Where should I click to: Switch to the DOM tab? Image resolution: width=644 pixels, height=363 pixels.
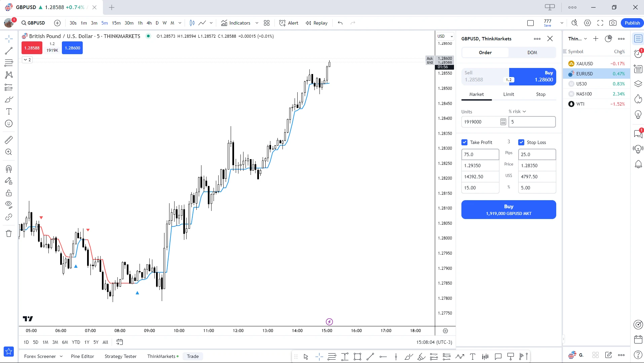[532, 52]
